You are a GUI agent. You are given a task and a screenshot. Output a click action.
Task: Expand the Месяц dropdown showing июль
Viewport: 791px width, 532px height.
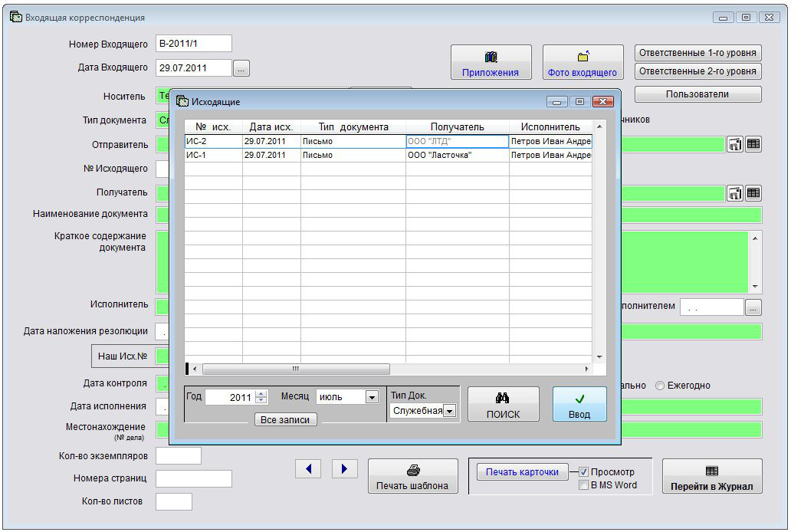click(372, 397)
